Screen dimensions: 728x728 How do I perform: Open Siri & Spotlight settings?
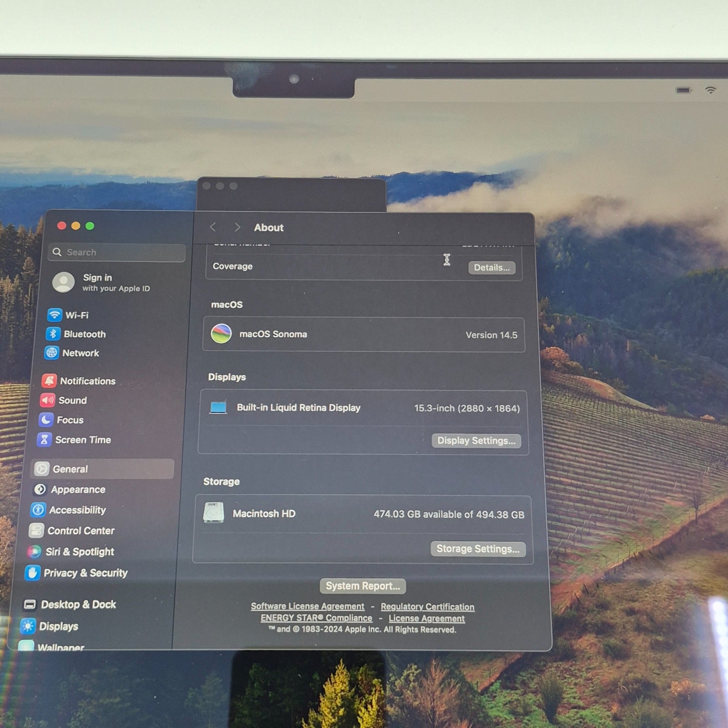tap(71, 552)
